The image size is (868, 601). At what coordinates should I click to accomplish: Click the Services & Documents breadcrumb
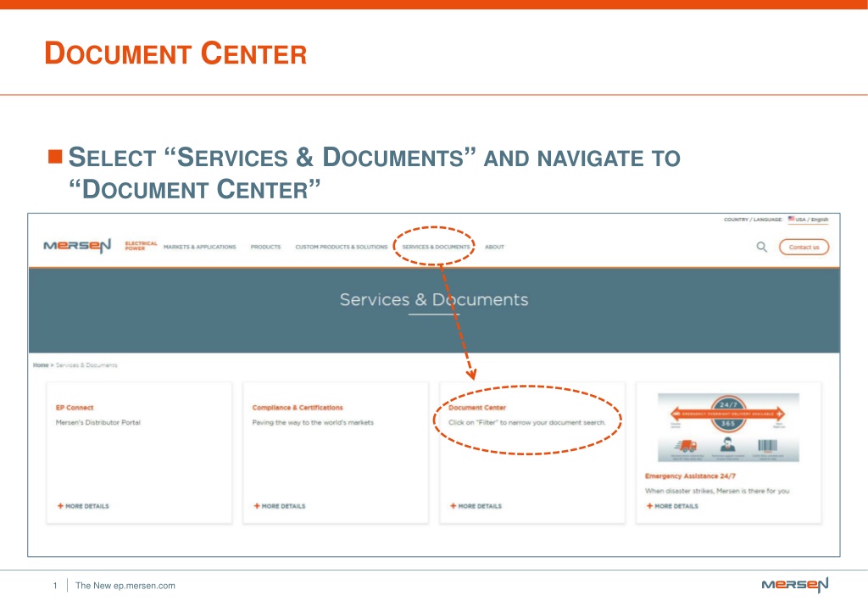point(86,365)
